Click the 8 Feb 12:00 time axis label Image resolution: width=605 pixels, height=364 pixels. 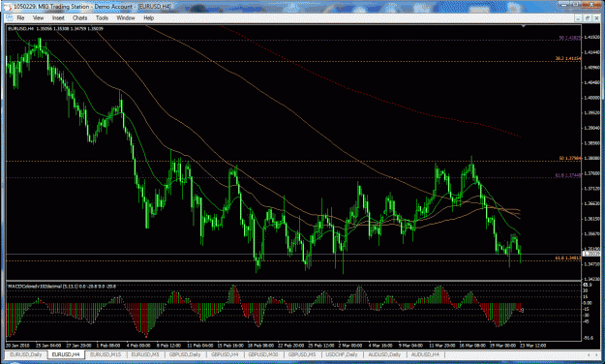click(x=168, y=346)
